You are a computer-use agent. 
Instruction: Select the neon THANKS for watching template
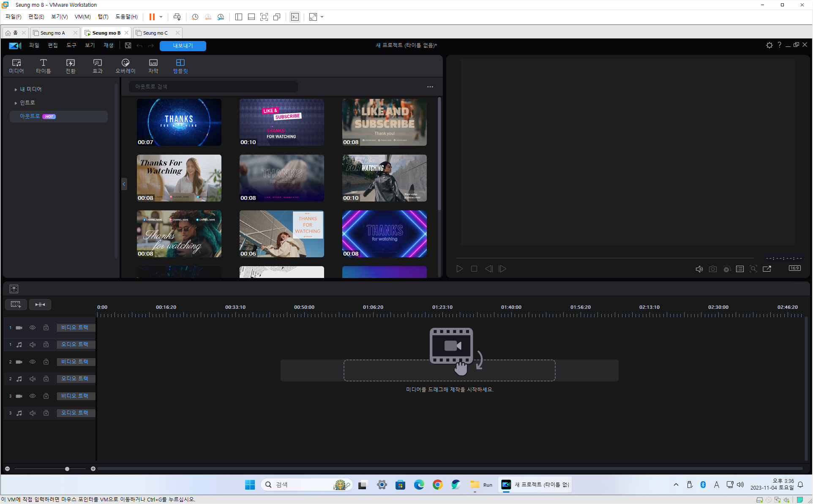click(x=384, y=234)
